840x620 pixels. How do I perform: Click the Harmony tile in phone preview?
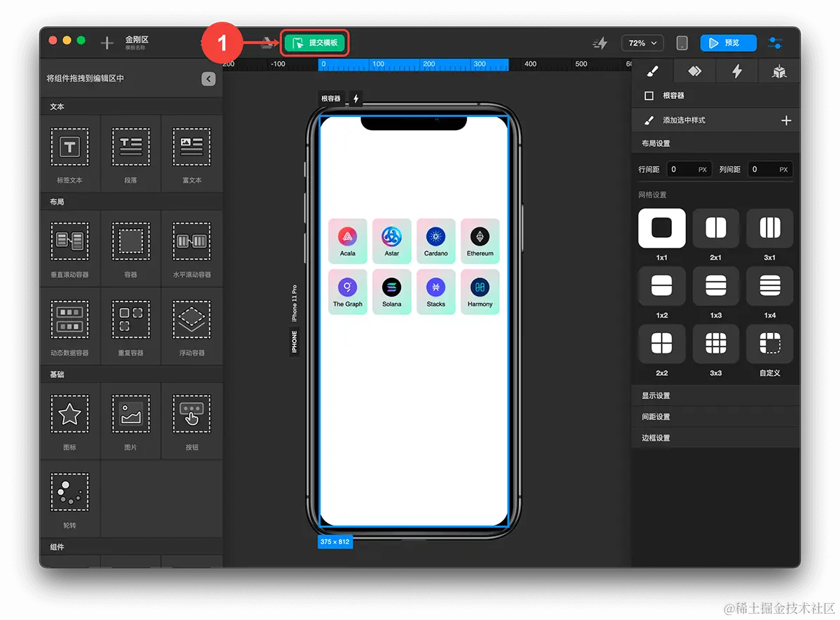click(x=480, y=292)
